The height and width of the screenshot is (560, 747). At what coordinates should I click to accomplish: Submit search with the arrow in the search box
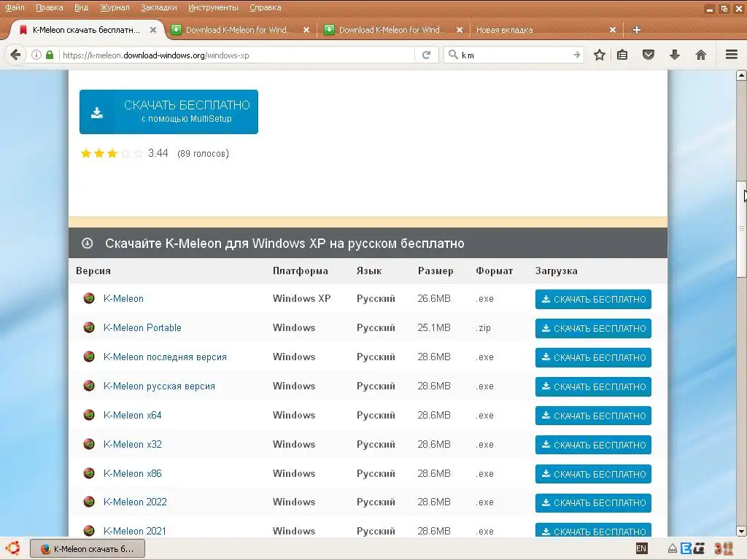click(577, 55)
